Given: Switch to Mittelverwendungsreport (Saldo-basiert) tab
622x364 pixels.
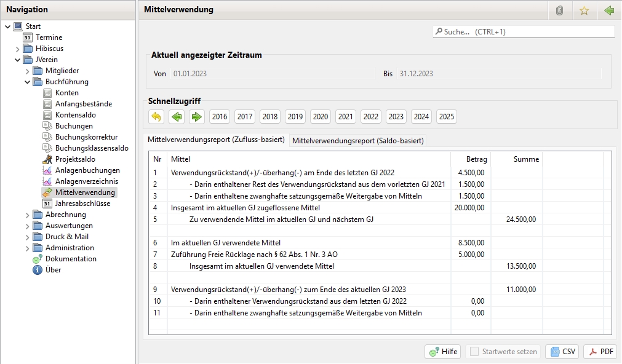Looking at the screenshot, I should pyautogui.click(x=357, y=141).
